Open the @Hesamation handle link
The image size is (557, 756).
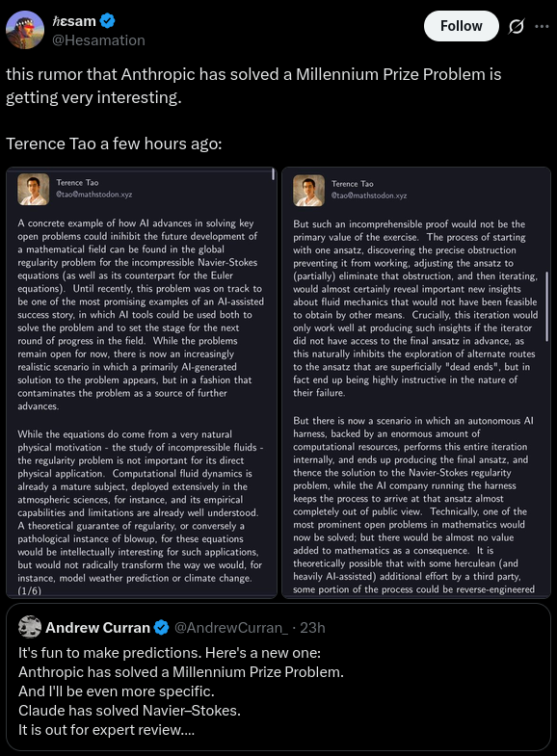coord(98,40)
